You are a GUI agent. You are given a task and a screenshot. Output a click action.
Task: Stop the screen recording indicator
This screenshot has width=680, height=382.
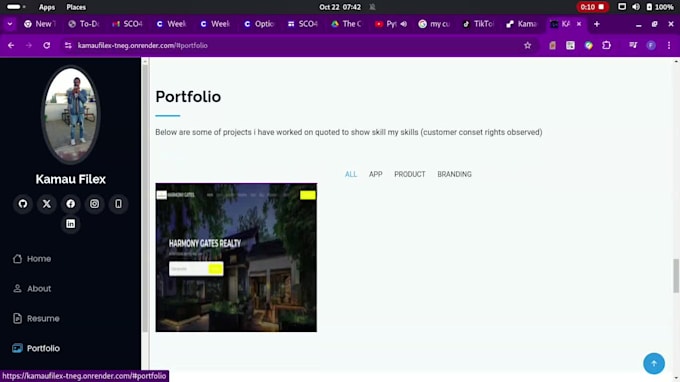pyautogui.click(x=592, y=7)
